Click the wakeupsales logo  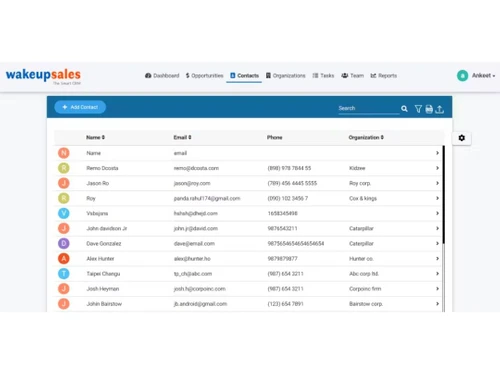tap(43, 76)
